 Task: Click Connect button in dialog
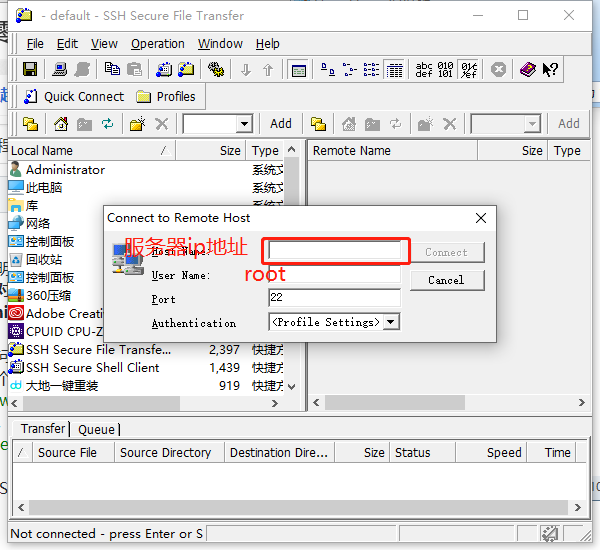(447, 252)
